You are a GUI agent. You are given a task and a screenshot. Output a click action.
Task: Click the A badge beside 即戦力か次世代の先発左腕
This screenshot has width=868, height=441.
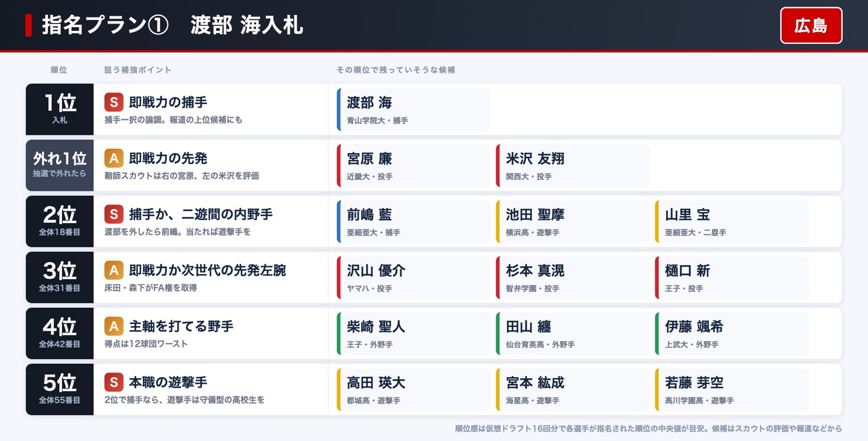114,271
